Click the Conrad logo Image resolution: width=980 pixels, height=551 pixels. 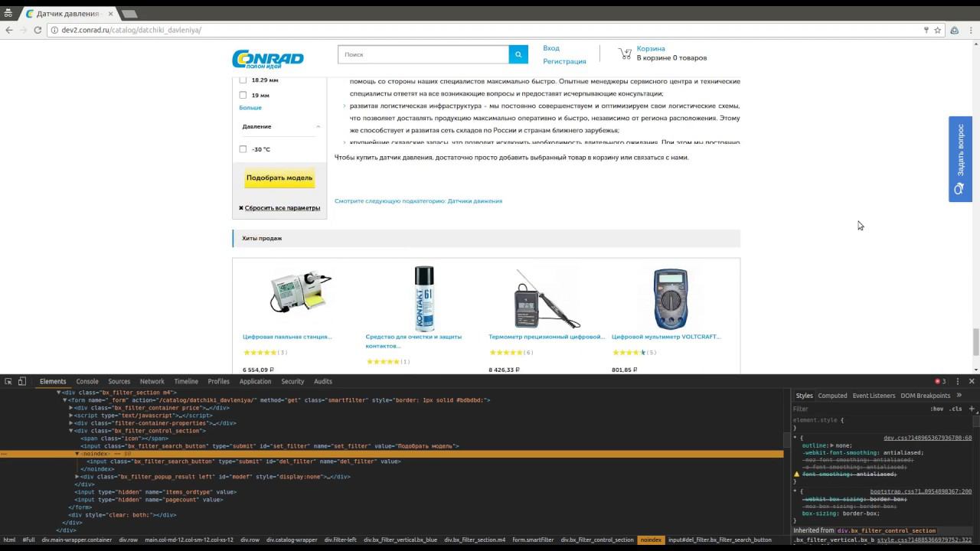268,59
